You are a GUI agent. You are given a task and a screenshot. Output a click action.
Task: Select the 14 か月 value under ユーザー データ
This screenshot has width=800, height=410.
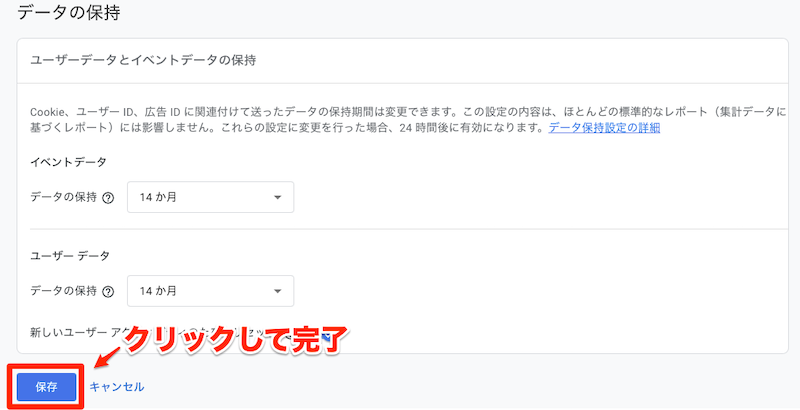160,292
